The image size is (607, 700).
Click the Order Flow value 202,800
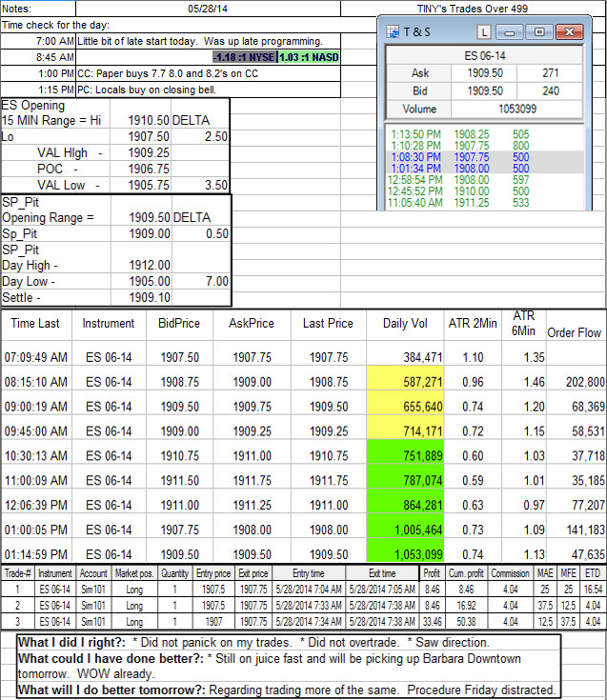tap(585, 382)
